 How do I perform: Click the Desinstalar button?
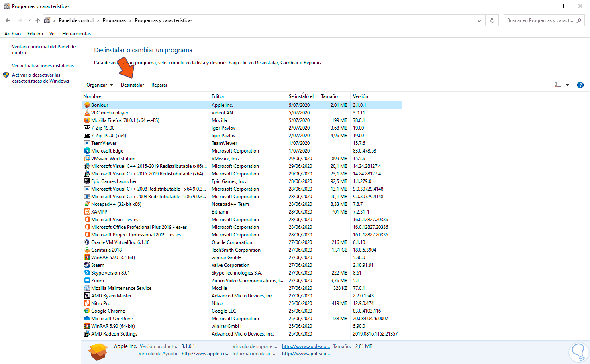132,85
